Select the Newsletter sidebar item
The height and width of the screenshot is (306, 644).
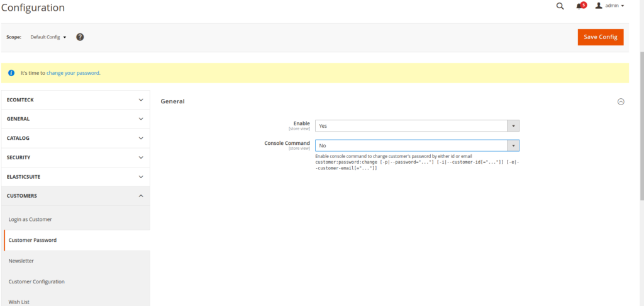(21, 261)
